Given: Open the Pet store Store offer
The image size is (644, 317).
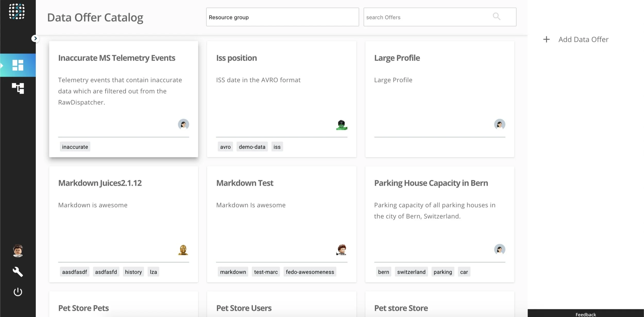Looking at the screenshot, I should tap(401, 308).
